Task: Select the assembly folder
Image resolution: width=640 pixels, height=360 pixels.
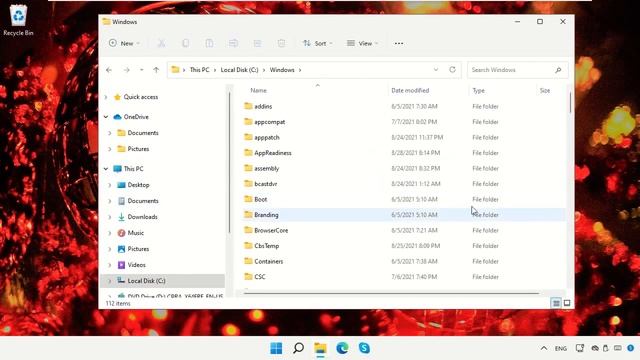Action: pos(267,169)
